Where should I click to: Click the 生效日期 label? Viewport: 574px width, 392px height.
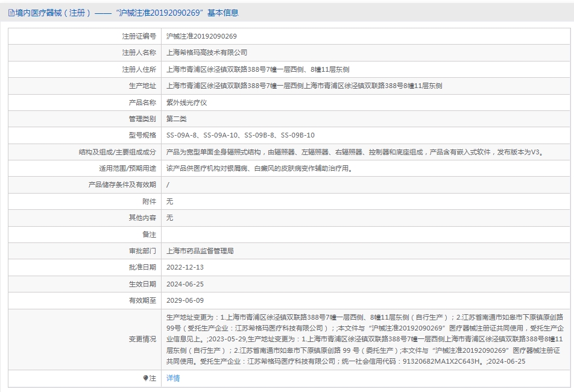[x=142, y=284]
